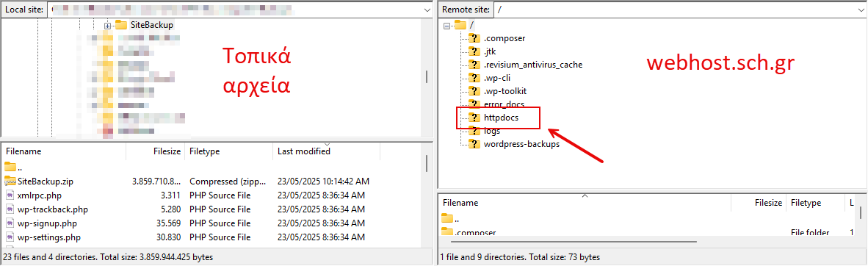Sort remote files by Filesize column
The image size is (868, 266).
click(x=759, y=203)
